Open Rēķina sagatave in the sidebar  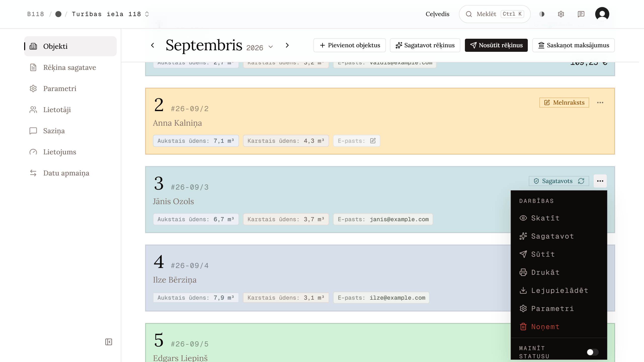pyautogui.click(x=70, y=67)
